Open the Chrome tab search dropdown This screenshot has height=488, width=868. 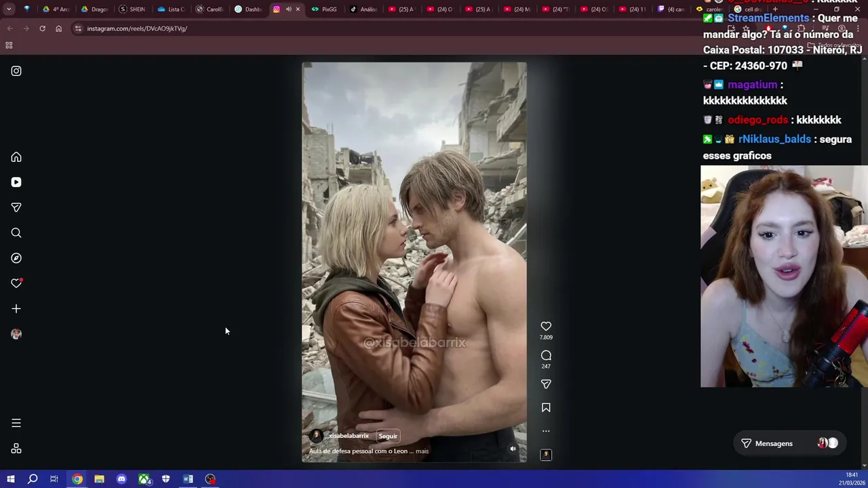[x=9, y=9]
